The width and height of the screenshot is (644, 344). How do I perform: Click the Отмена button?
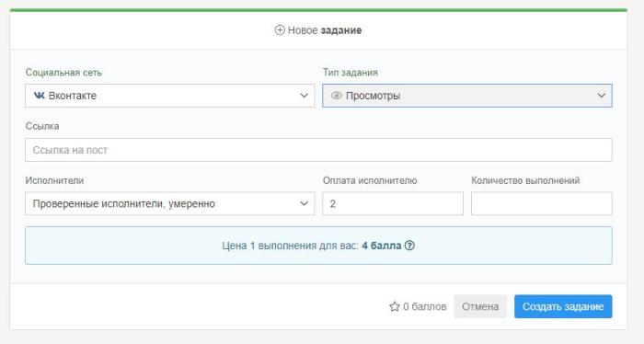tap(480, 306)
